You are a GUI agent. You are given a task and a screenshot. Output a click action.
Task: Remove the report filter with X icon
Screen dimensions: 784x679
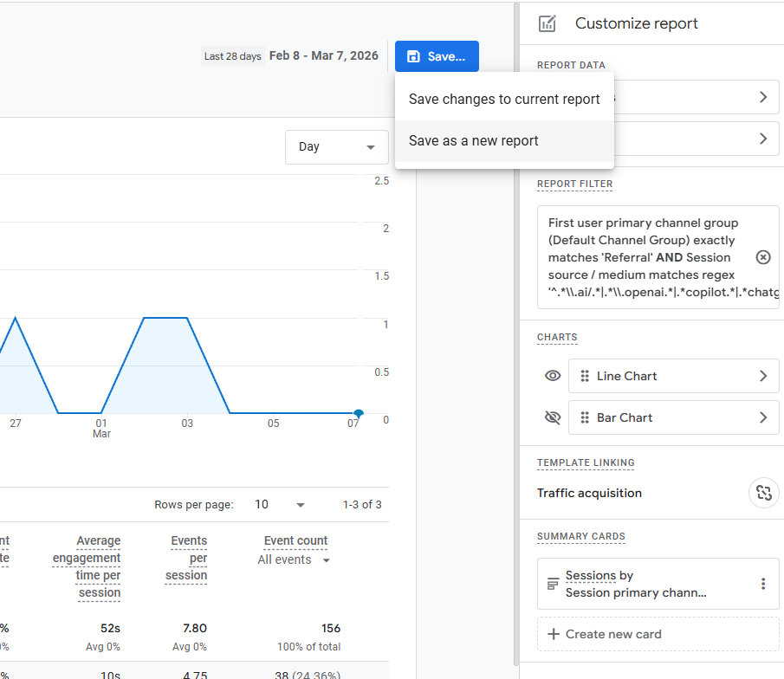762,257
